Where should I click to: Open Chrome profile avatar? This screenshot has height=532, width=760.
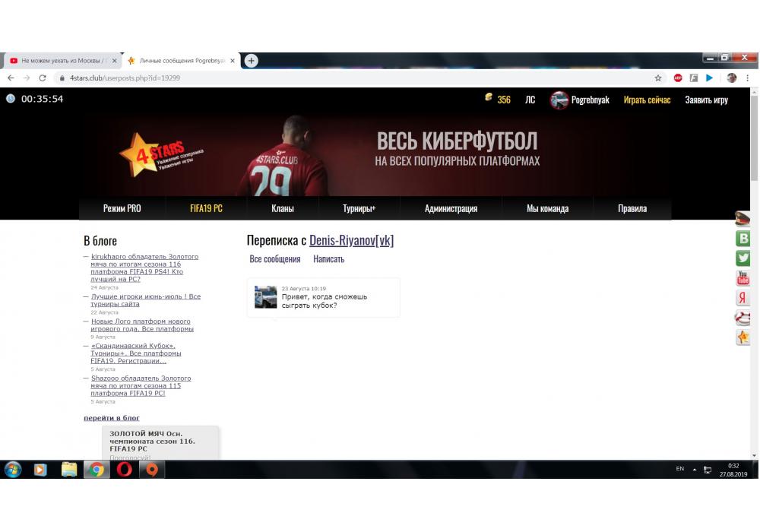[731, 78]
